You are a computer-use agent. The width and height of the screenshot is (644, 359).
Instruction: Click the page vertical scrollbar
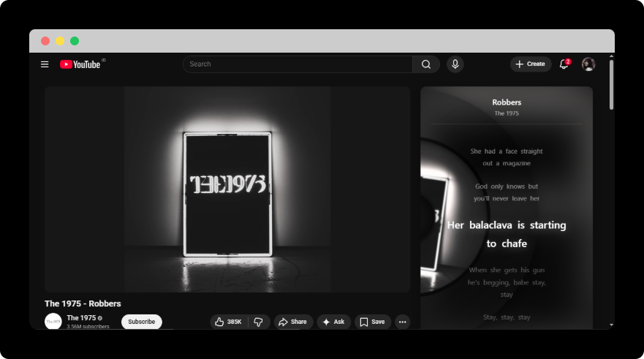coord(611,84)
